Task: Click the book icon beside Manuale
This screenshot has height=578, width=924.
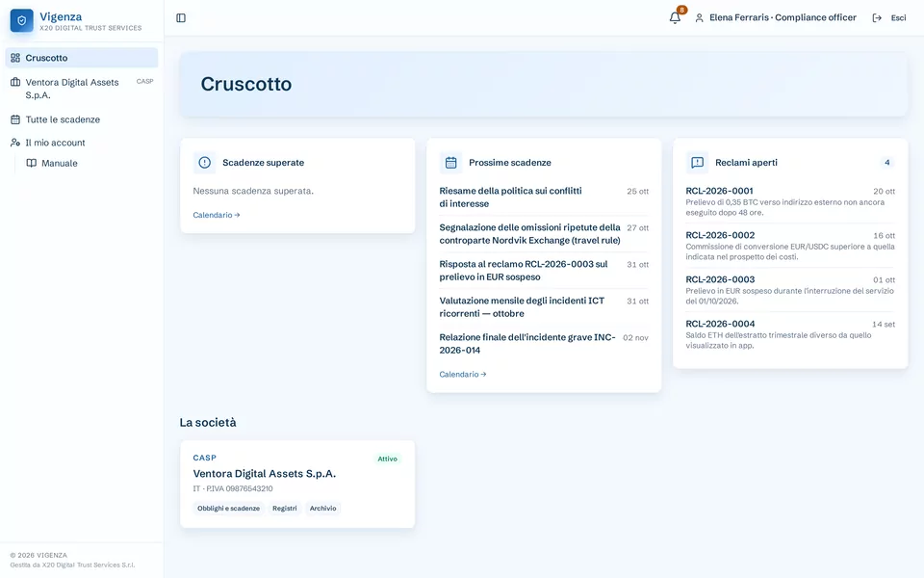Action: (x=31, y=164)
